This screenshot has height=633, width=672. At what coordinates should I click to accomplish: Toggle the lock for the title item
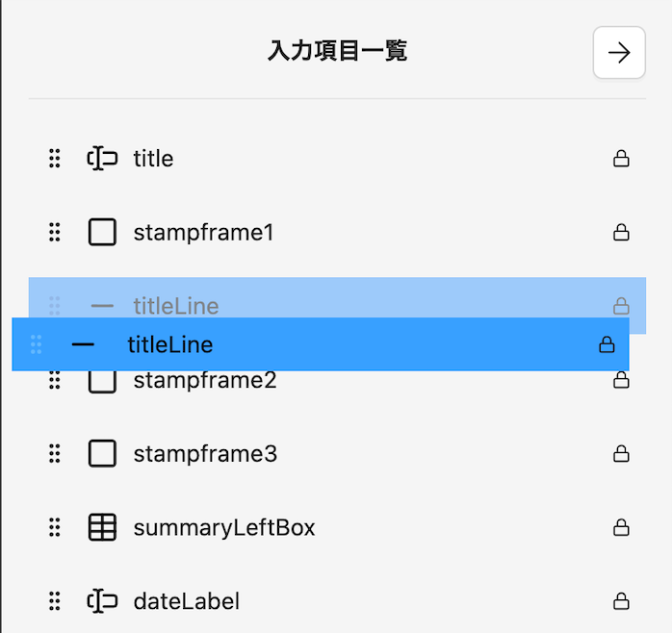[x=621, y=159]
